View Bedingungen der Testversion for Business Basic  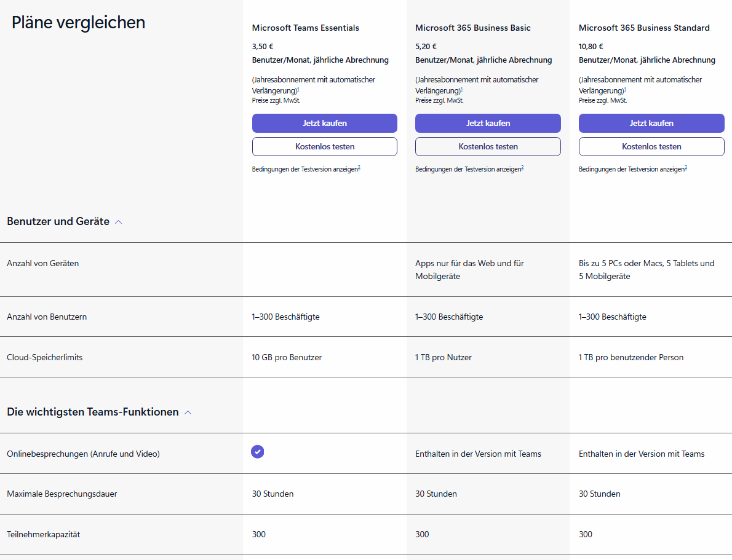(x=468, y=169)
